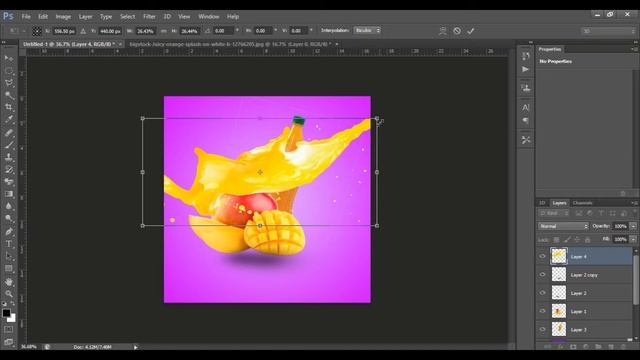Click the foreground color swatch
Screen dimensions: 640x360
(x=6, y=313)
